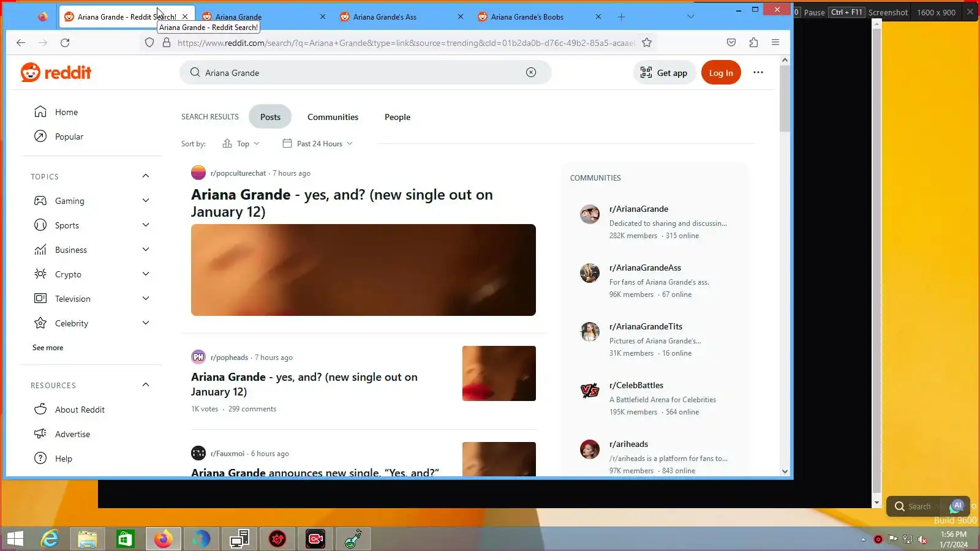The width and height of the screenshot is (980, 551).
Task: Open Windows Start menu
Action: click(x=15, y=539)
